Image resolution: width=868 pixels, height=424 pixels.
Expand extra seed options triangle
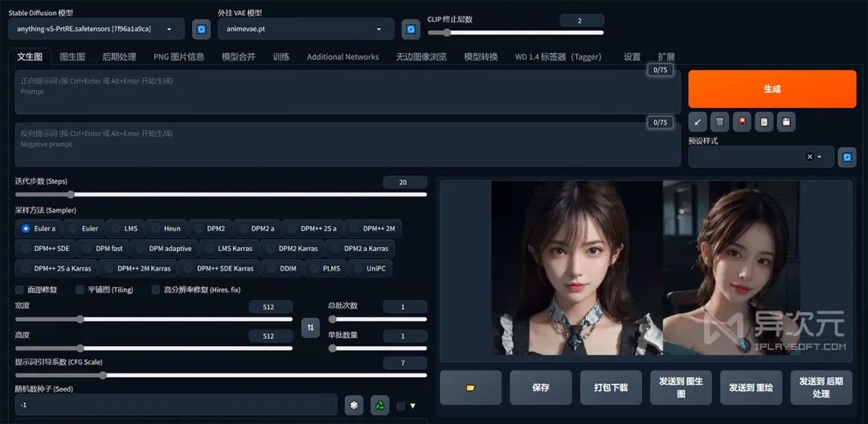coord(412,406)
